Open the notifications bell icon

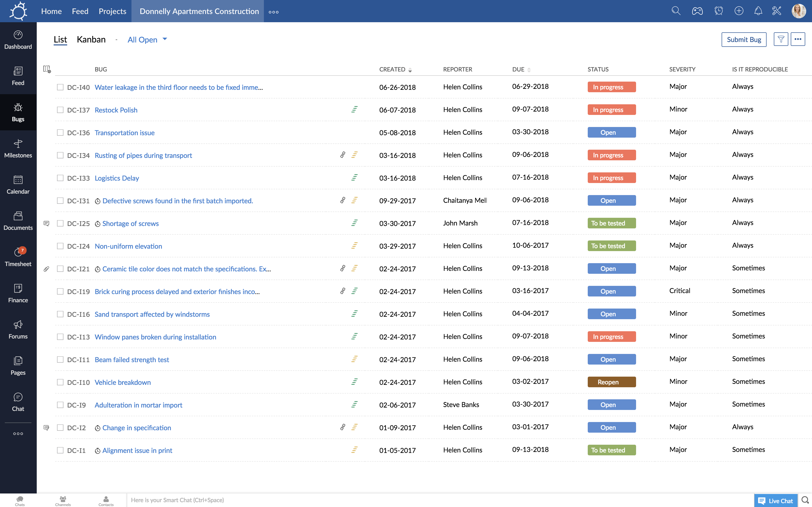click(758, 11)
